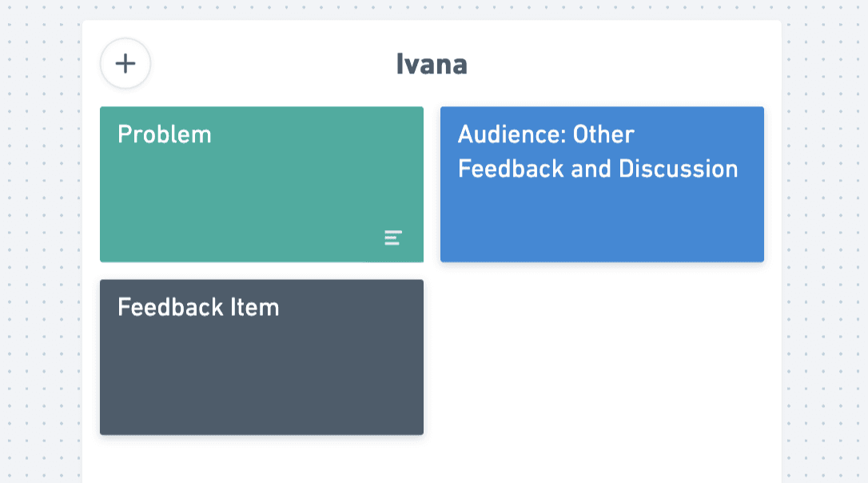Click the "Feedback and Discussion" text line
The width and height of the screenshot is (868, 483).
pyautogui.click(x=598, y=169)
